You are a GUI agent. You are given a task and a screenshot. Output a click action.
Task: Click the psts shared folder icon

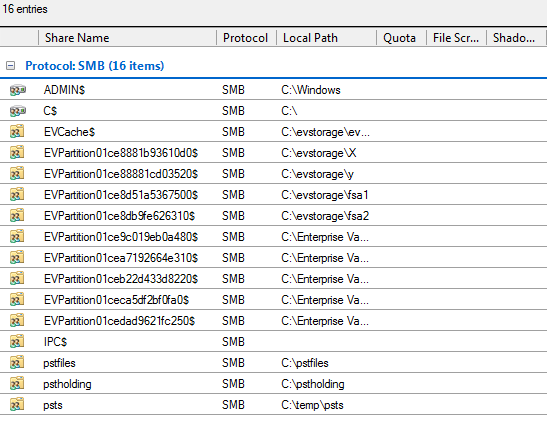click(17, 405)
